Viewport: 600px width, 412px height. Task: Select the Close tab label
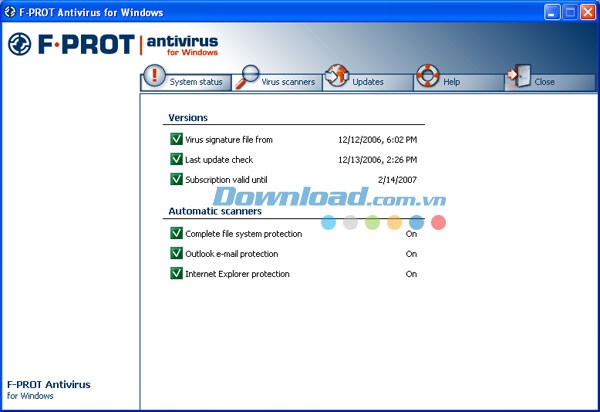[x=544, y=82]
